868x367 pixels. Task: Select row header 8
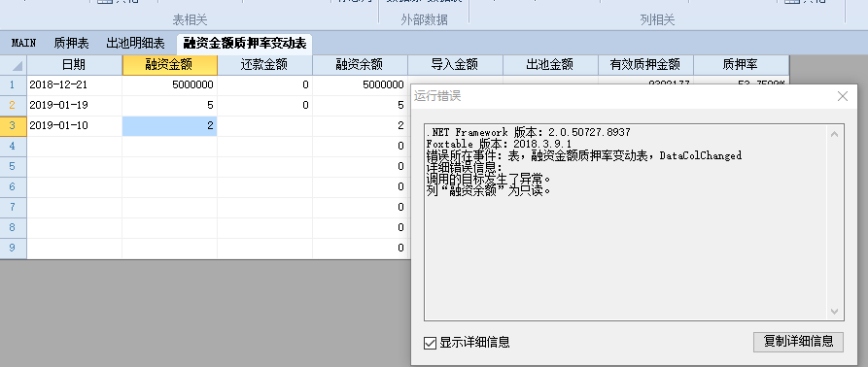(14, 228)
